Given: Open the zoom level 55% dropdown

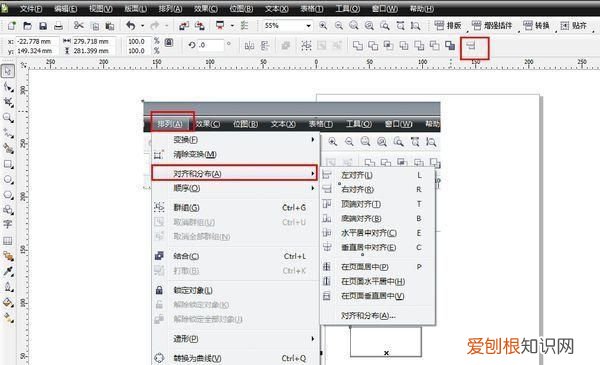Looking at the screenshot, I should (x=308, y=26).
